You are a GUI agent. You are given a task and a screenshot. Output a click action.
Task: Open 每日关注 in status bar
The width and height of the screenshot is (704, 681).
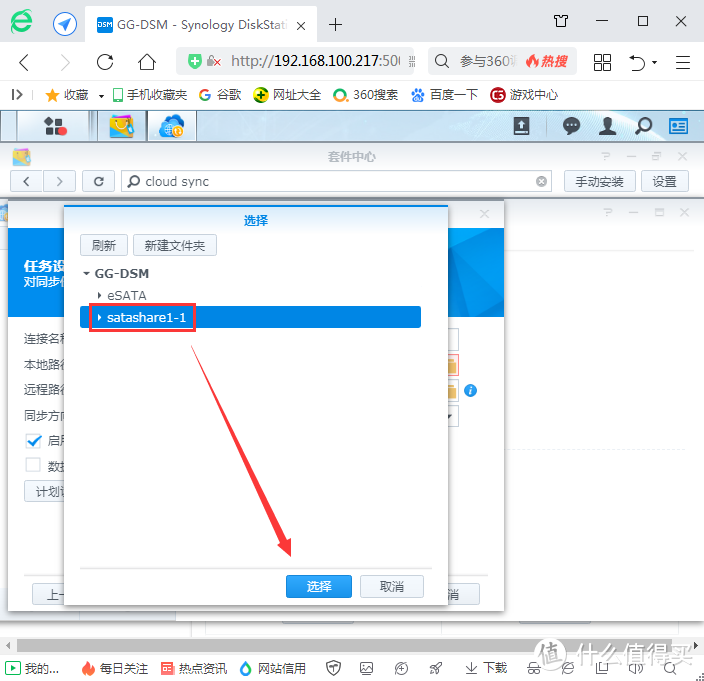point(114,668)
